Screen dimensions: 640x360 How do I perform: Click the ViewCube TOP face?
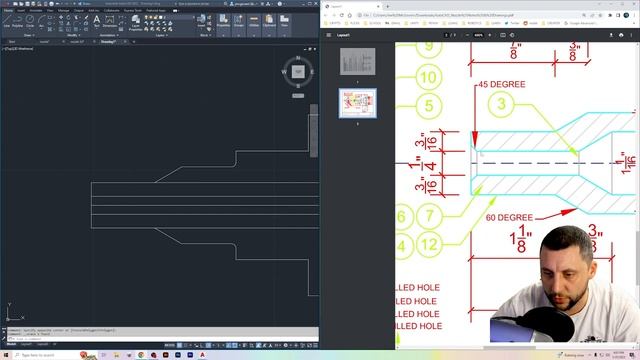click(x=298, y=71)
